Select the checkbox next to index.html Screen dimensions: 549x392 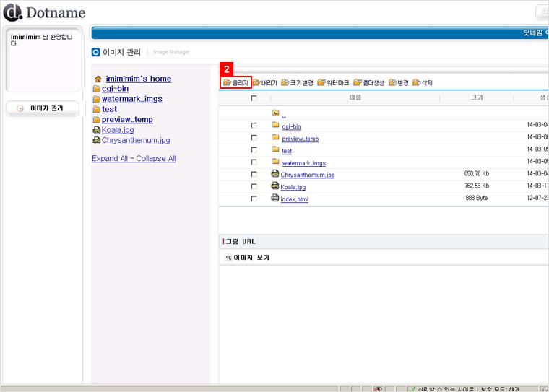click(x=254, y=199)
